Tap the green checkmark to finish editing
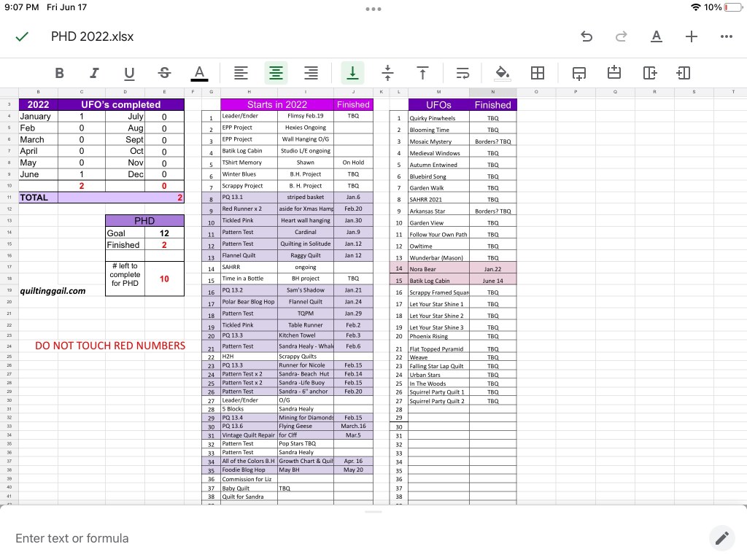The width and height of the screenshot is (747, 560). [x=23, y=36]
